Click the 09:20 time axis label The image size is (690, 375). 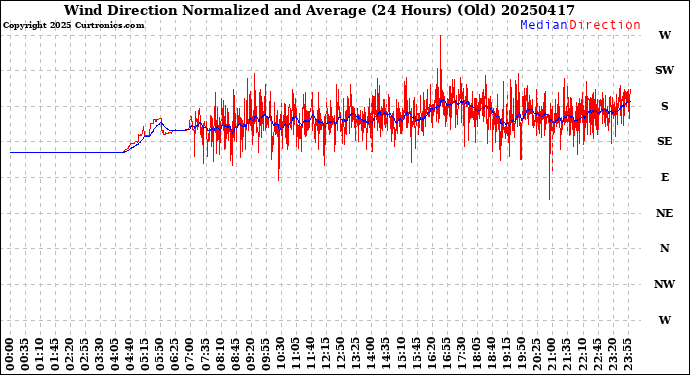(250, 354)
